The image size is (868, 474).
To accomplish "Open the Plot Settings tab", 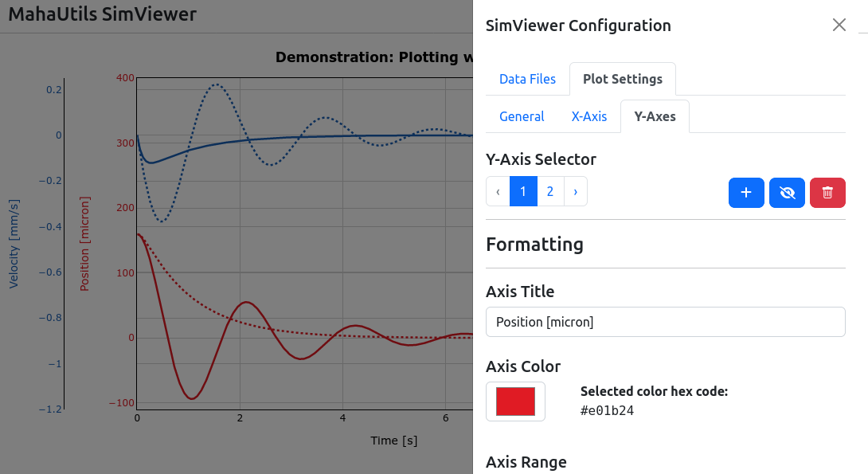I will pyautogui.click(x=623, y=79).
